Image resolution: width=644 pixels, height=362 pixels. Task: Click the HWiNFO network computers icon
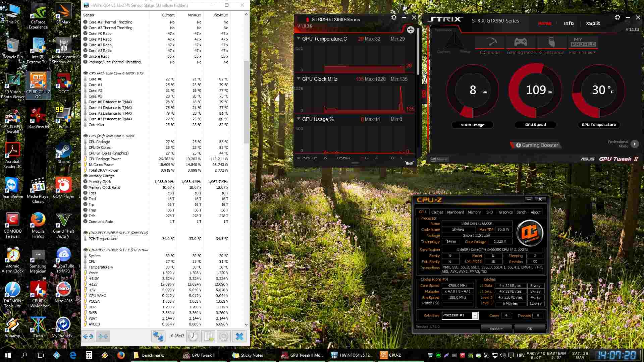158,336
